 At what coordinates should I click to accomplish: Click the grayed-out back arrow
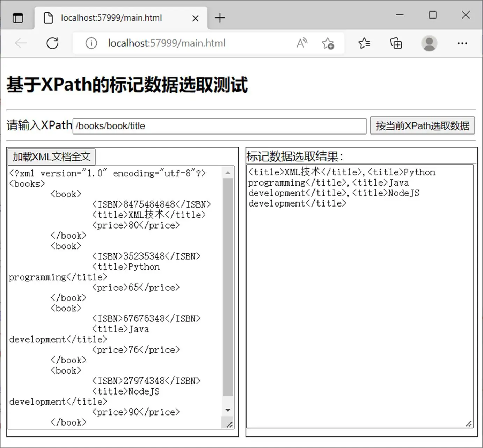[x=21, y=43]
